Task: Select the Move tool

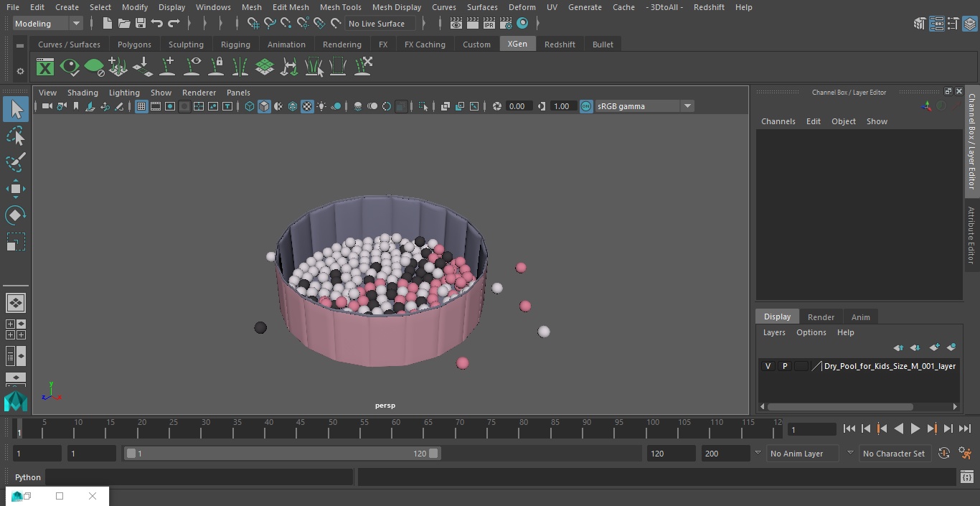Action: coord(16,189)
